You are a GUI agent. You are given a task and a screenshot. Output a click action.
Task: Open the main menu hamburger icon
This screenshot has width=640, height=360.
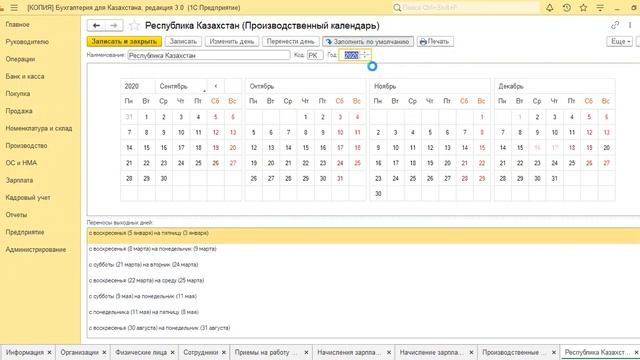tap(14, 8)
